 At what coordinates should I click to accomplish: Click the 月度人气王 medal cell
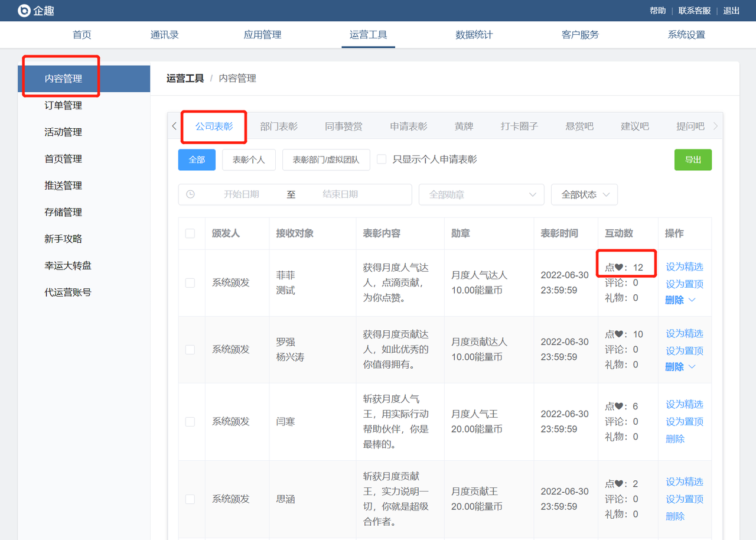pyautogui.click(x=489, y=422)
